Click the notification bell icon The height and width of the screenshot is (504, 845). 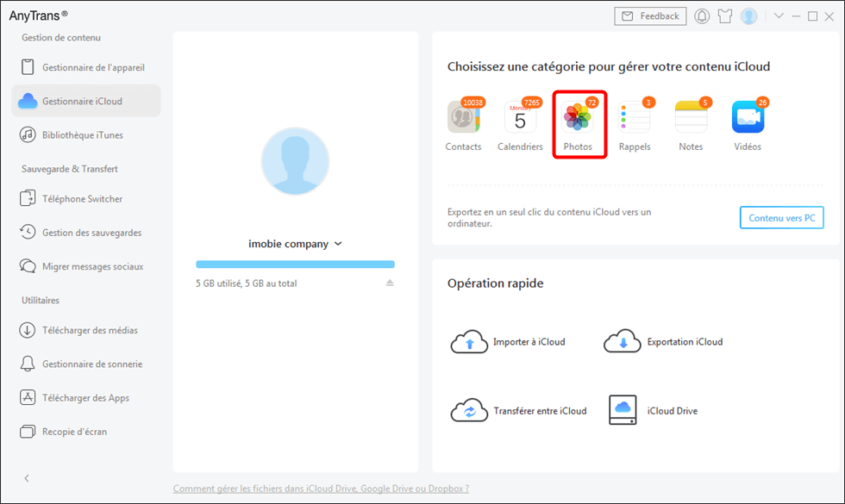pyautogui.click(x=702, y=16)
